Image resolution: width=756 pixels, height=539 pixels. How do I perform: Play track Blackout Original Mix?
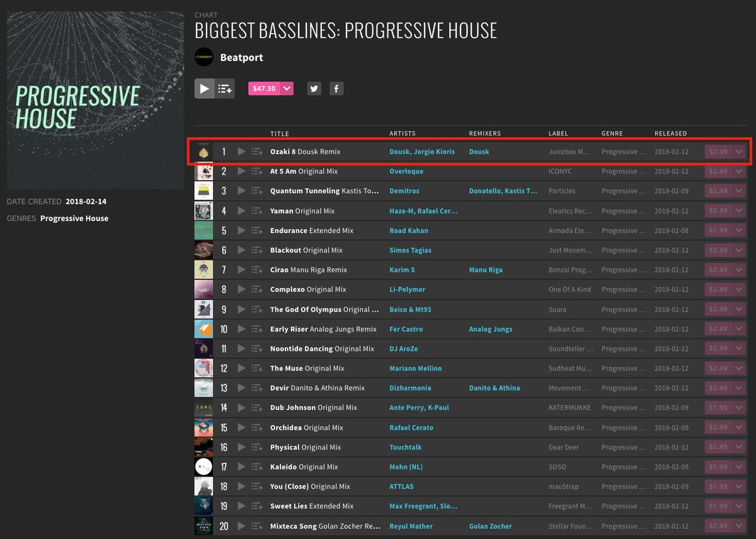[x=241, y=250]
